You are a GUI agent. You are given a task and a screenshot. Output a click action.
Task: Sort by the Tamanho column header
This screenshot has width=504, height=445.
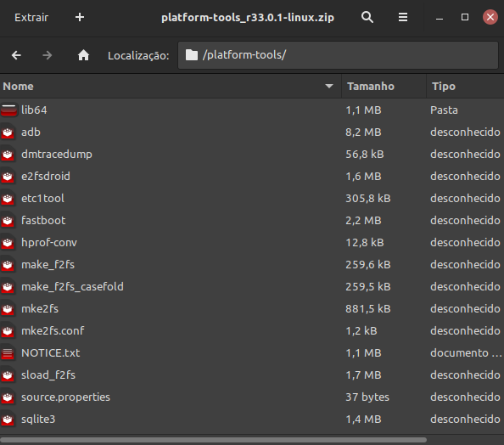coord(384,87)
